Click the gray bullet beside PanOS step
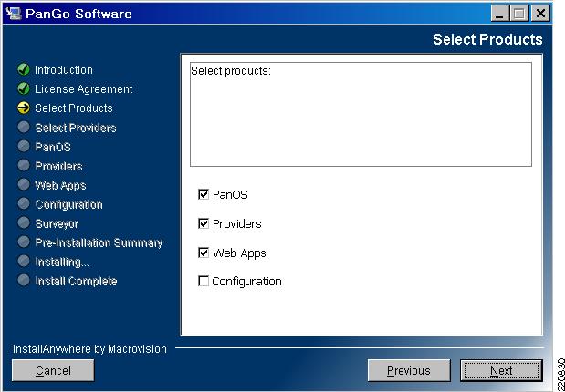Screen dimensions: 565x392 (24, 146)
